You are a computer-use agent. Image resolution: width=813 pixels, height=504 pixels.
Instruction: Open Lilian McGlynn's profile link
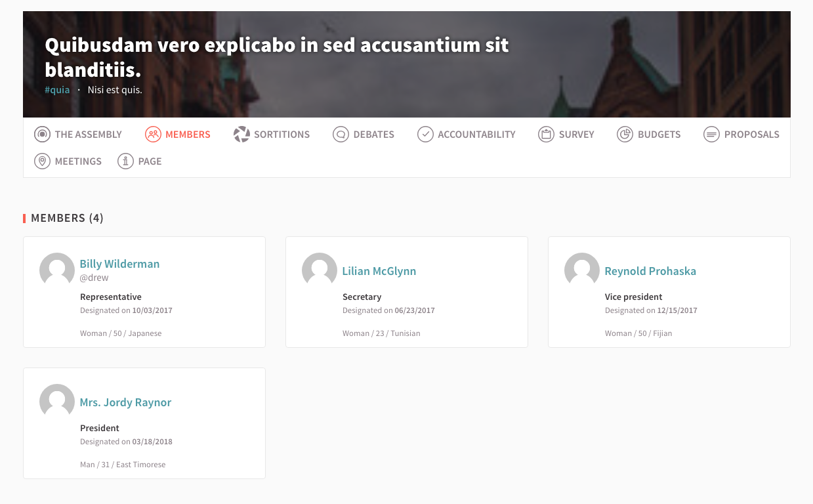[379, 271]
